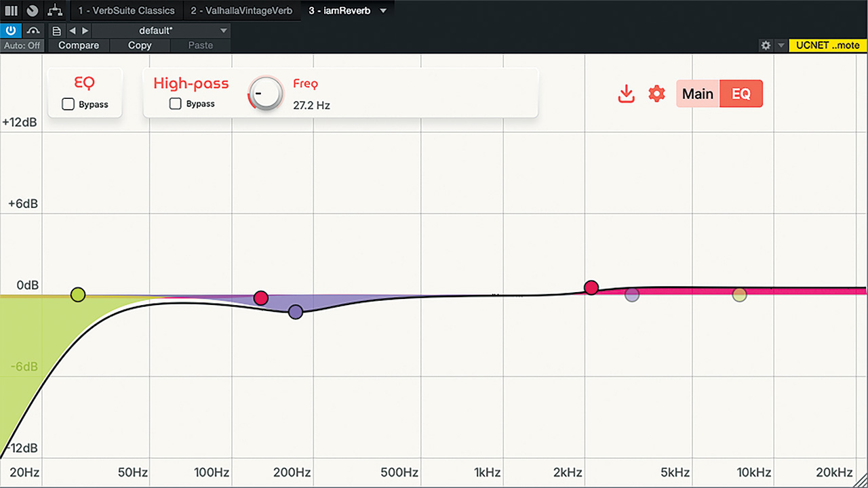
Task: Enable the High-pass Bypass checkbox
Action: point(176,104)
